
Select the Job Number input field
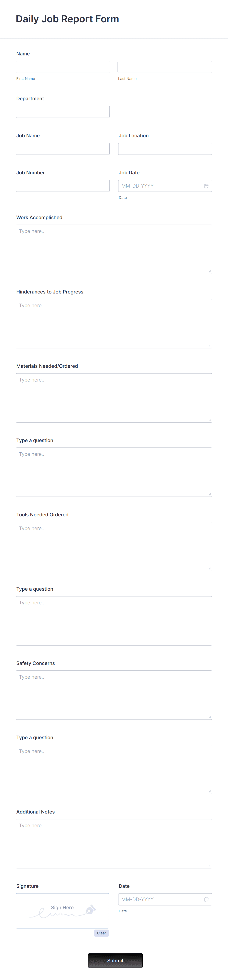tap(63, 186)
